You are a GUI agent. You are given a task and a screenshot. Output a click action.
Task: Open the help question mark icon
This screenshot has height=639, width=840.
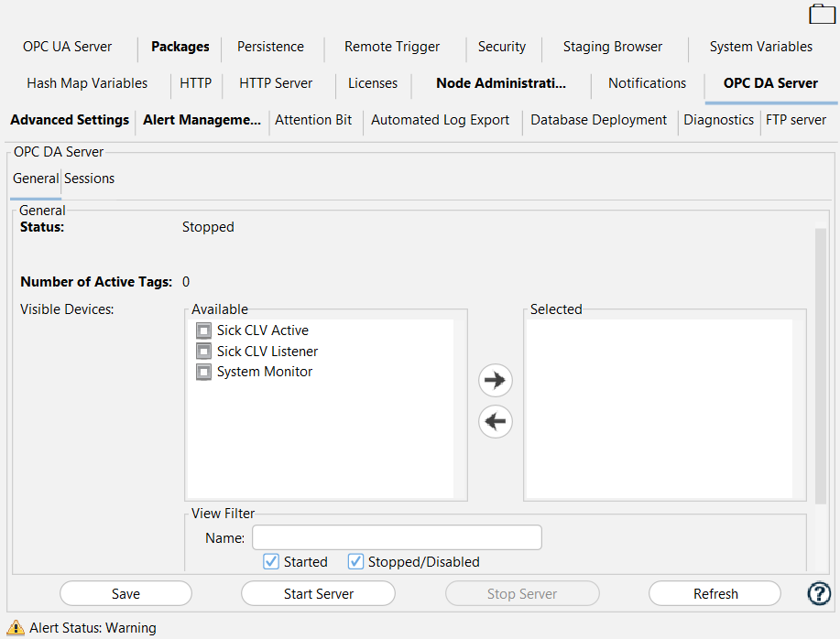click(818, 593)
